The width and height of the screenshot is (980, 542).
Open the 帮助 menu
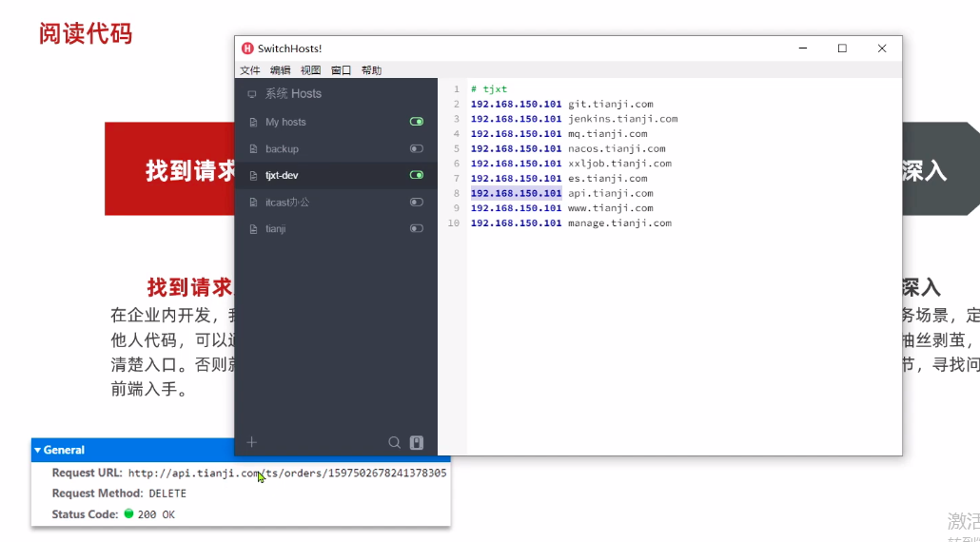click(371, 70)
